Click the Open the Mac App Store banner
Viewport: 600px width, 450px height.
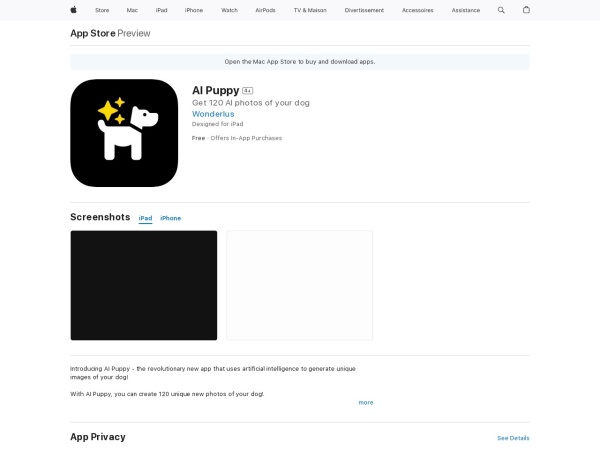pos(300,62)
